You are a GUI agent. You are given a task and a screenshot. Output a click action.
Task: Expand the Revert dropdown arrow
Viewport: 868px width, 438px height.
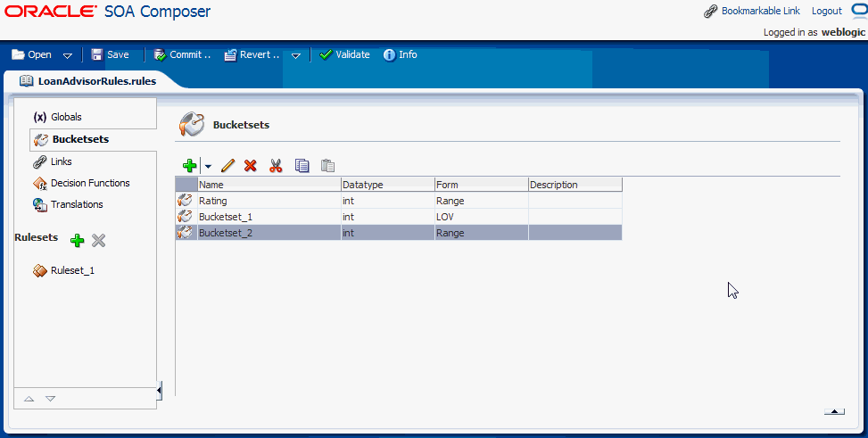(x=296, y=55)
